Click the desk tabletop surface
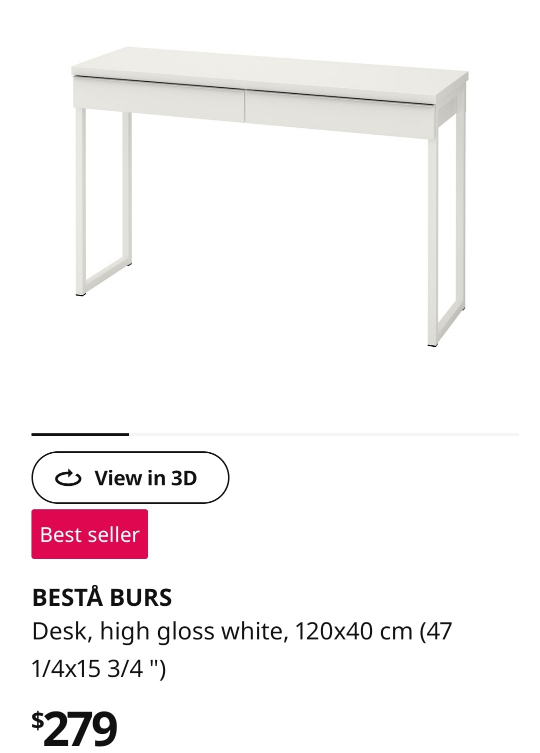540x753 pixels. 270,72
